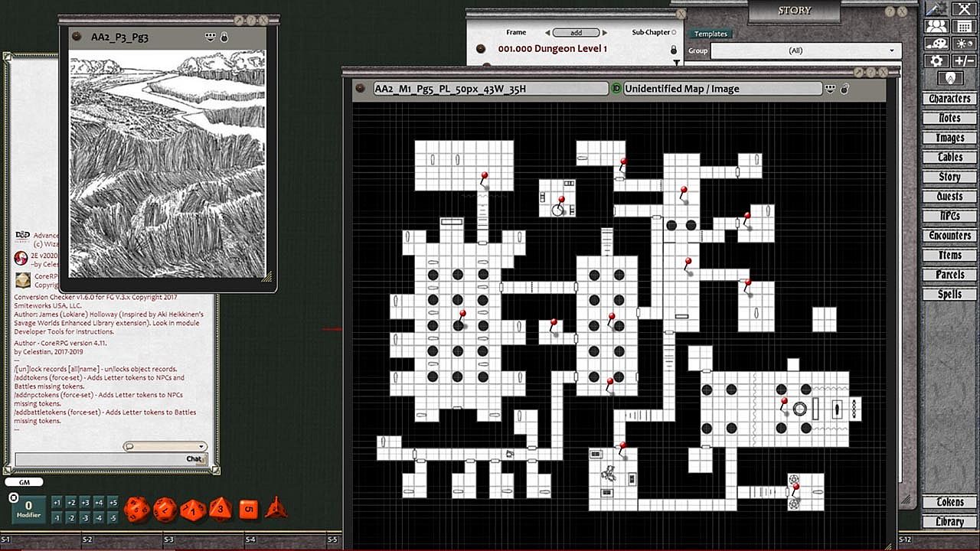This screenshot has width=980, height=551.
Task: Open the Parcels sidebar list
Action: tap(949, 275)
